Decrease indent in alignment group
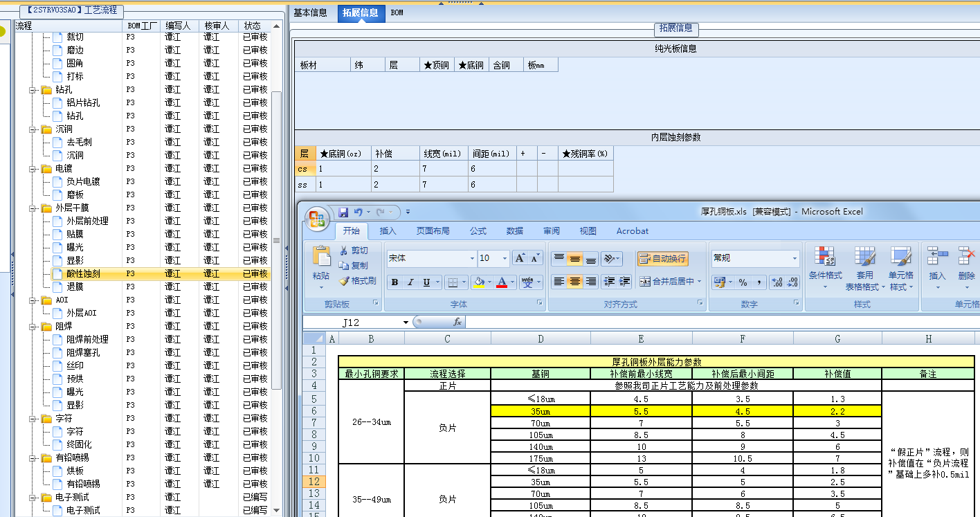This screenshot has width=980, height=517. (609, 282)
